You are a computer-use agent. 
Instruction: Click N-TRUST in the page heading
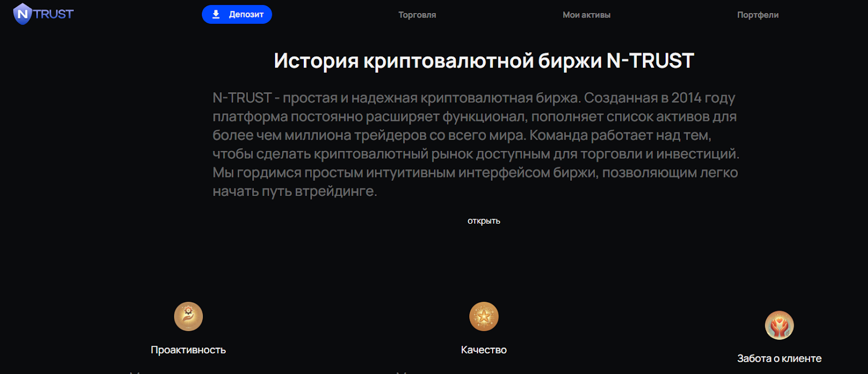[650, 61]
